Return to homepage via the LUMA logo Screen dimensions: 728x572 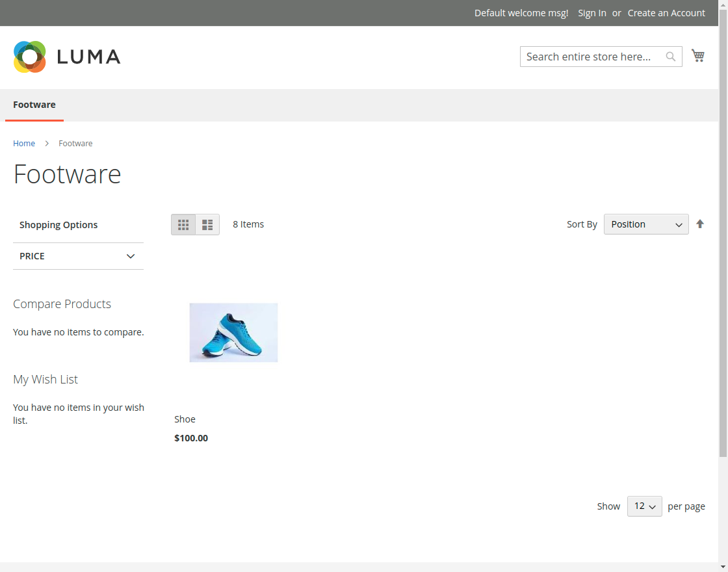[x=65, y=57]
